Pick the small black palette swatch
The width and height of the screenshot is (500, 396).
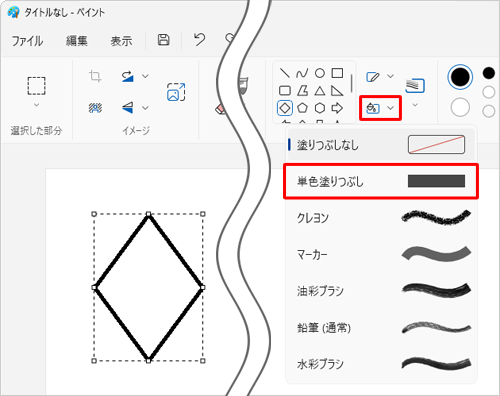click(x=489, y=73)
